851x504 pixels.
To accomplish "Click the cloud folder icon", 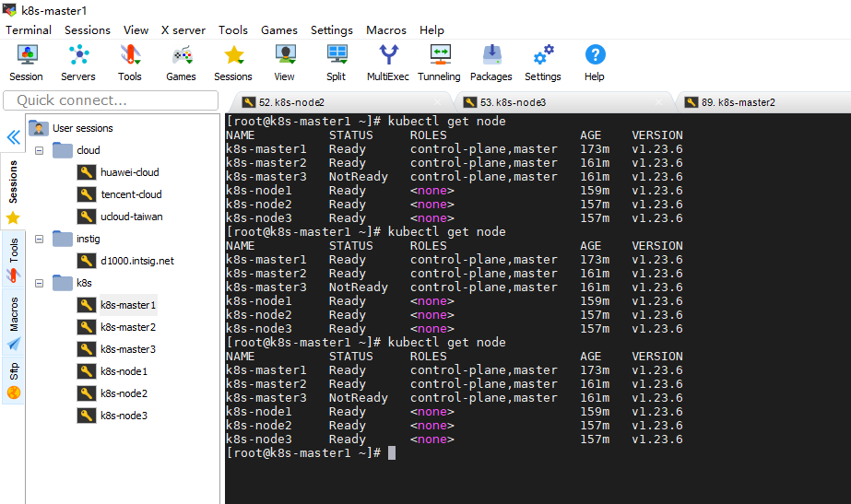I will pos(63,150).
